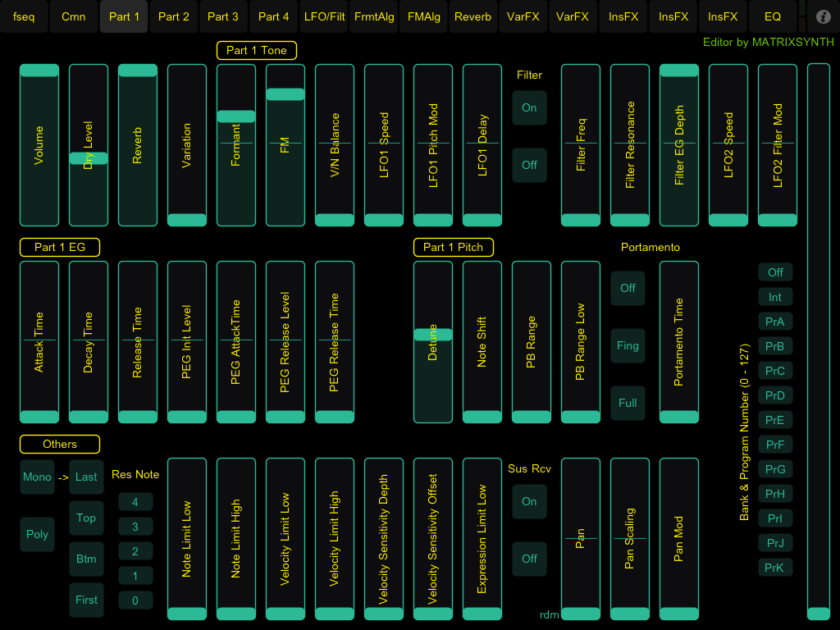The width and height of the screenshot is (840, 630).
Task: Pick Res Note value 4
Action: coord(135,501)
